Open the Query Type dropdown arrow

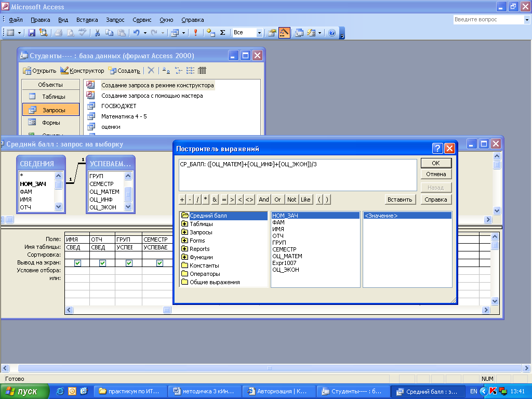pyautogui.click(x=183, y=33)
